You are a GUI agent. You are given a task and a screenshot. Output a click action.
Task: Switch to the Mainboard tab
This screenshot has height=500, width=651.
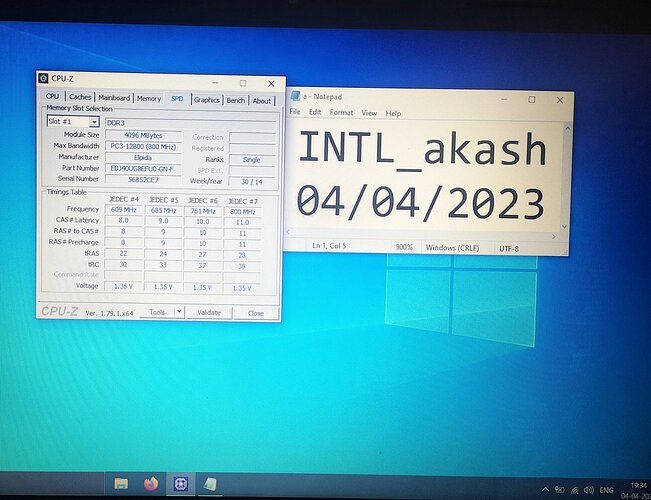coord(113,98)
